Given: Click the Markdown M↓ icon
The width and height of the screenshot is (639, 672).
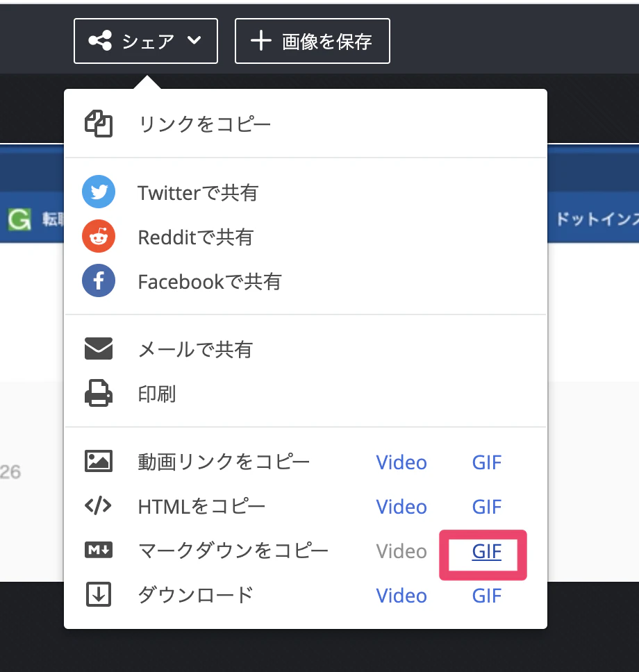Looking at the screenshot, I should click(x=99, y=550).
